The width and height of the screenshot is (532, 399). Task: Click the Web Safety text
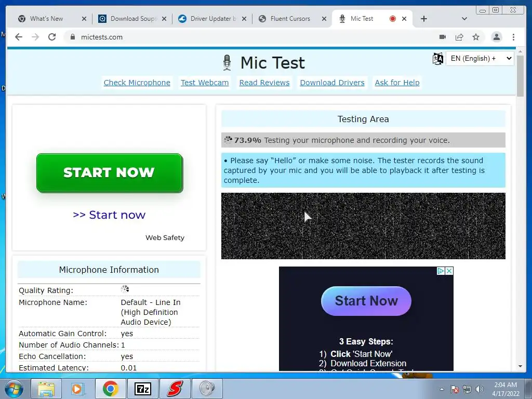pyautogui.click(x=165, y=237)
